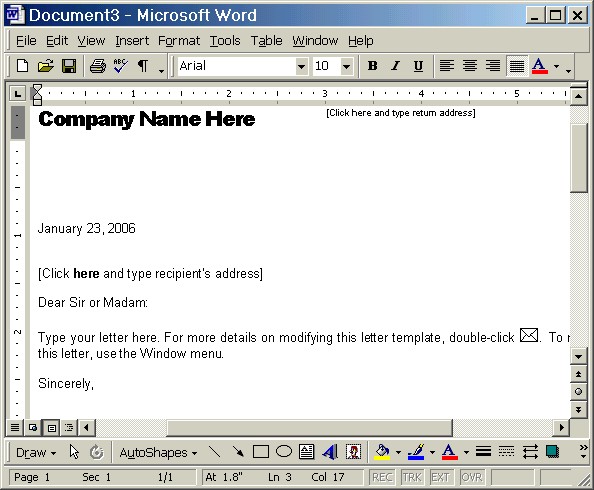Create a new blank document
The image size is (594, 490).
click(x=22, y=66)
